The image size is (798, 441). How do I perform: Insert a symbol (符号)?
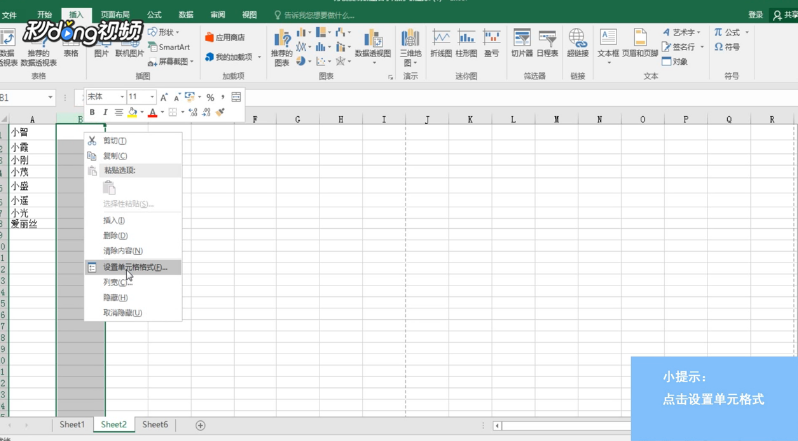[x=727, y=47]
